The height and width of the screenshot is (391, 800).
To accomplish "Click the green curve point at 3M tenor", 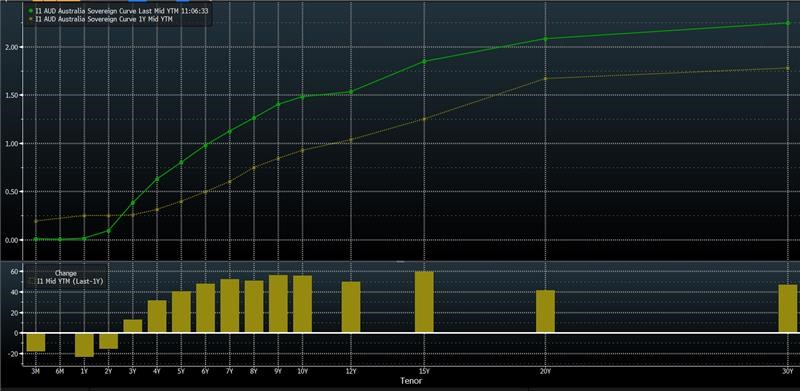I will [36, 239].
